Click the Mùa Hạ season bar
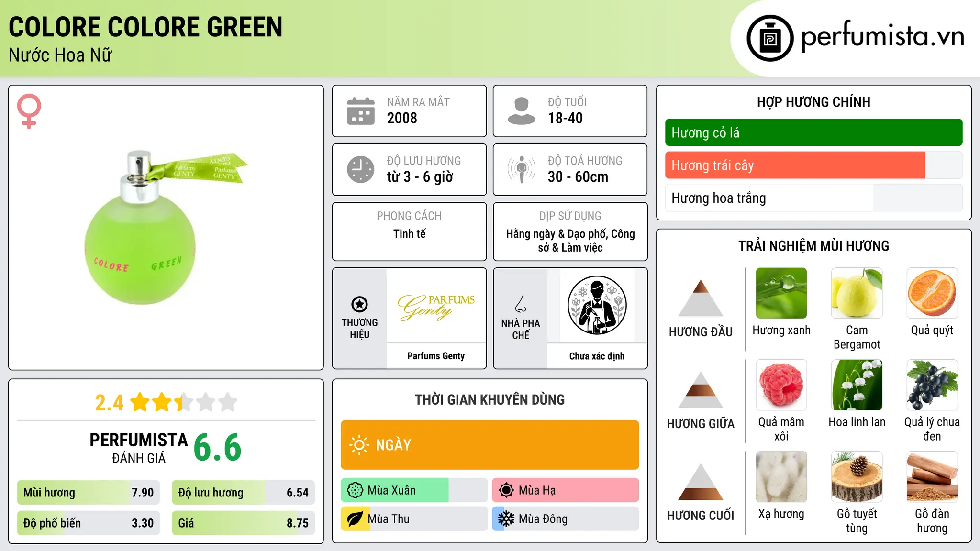980x551 pixels. 565,490
